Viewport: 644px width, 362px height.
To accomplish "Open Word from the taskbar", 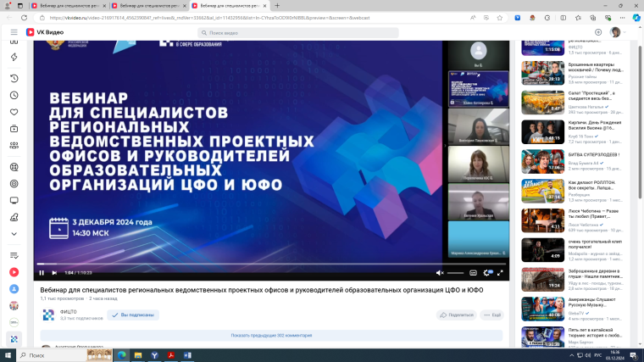I will coord(187,355).
